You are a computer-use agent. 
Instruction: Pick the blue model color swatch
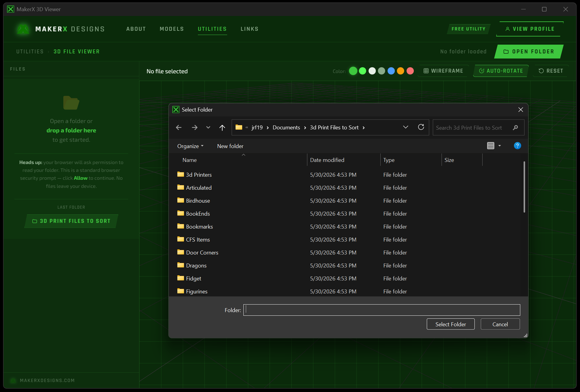click(x=391, y=71)
